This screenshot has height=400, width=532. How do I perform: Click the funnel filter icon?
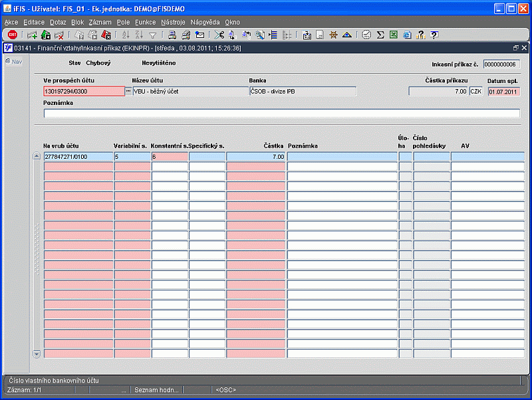click(x=152, y=35)
